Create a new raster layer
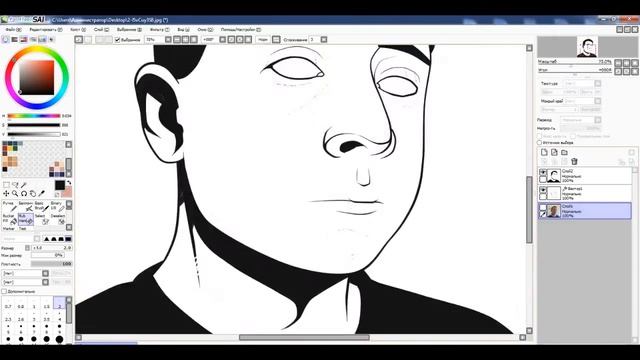This screenshot has height=360, width=640. 544,152
